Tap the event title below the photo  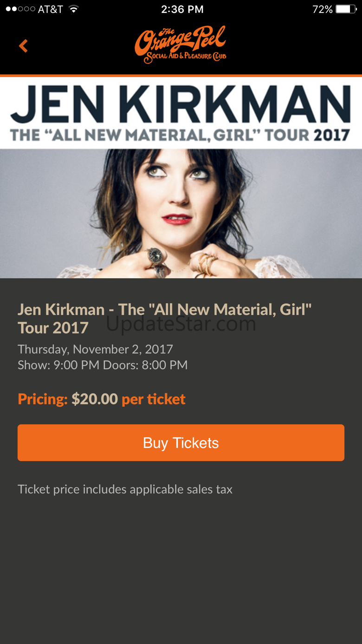pos(164,319)
